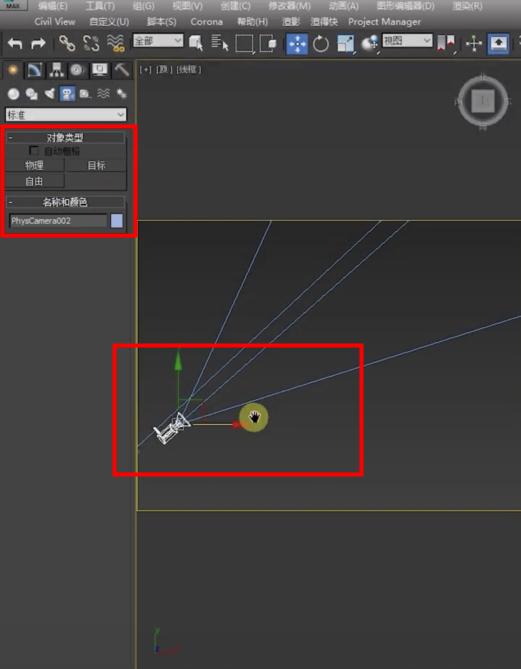521x669 pixels.
Task: Open the Project Manager menu
Action: (x=384, y=22)
